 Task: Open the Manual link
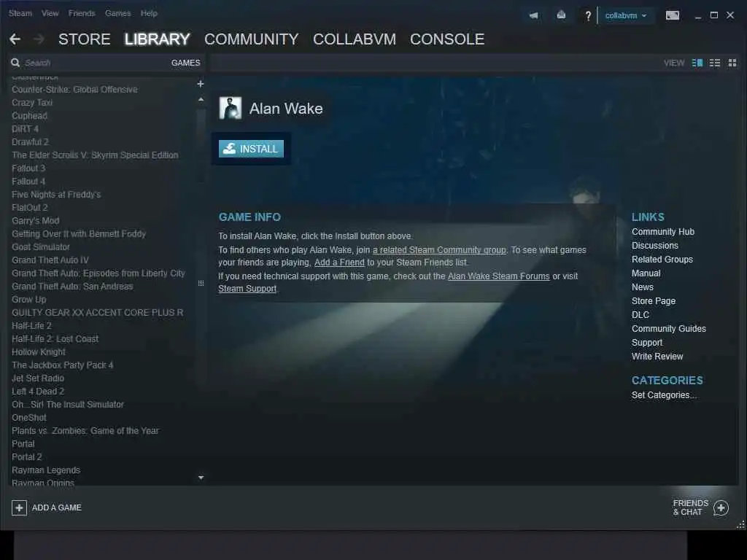(646, 273)
